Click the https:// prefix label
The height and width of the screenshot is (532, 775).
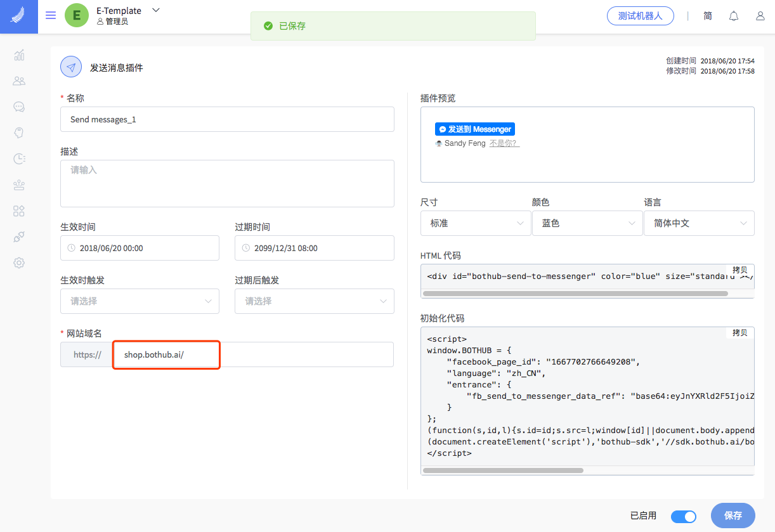coord(87,354)
